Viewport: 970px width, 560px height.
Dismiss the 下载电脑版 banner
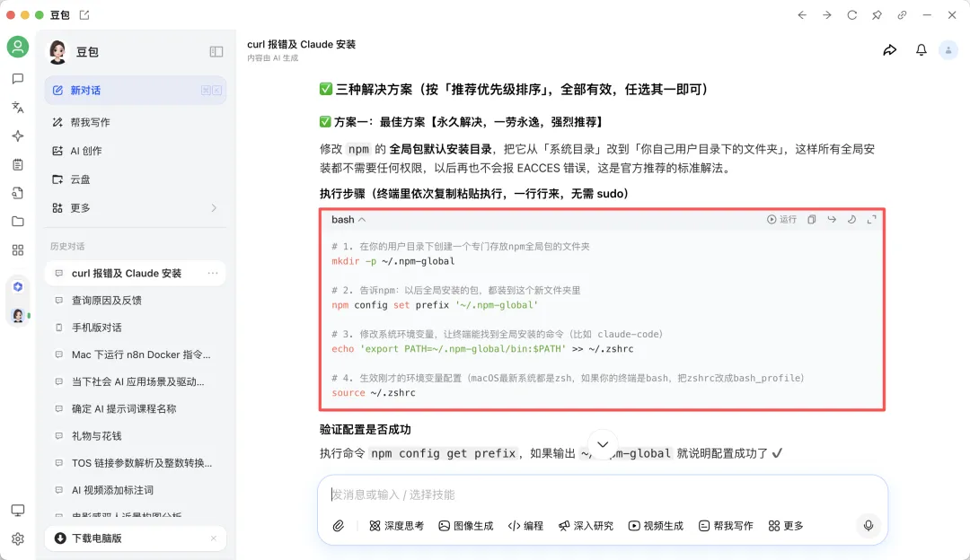pos(214,538)
